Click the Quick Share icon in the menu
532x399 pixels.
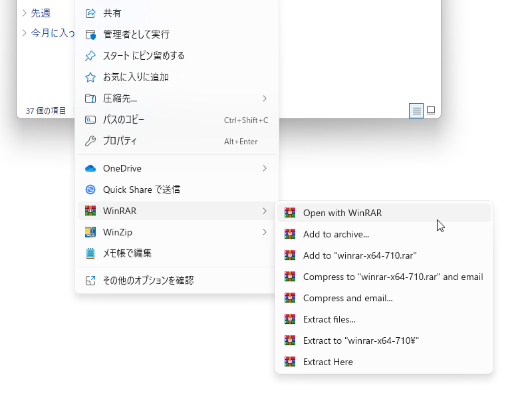point(90,190)
